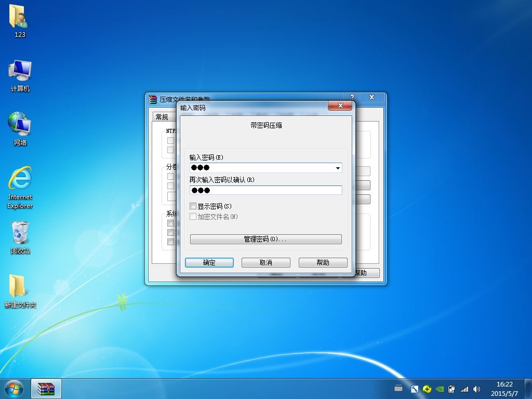Expand the 输入密码 history dropdown arrow
Image resolution: width=532 pixels, height=399 pixels.
click(338, 168)
